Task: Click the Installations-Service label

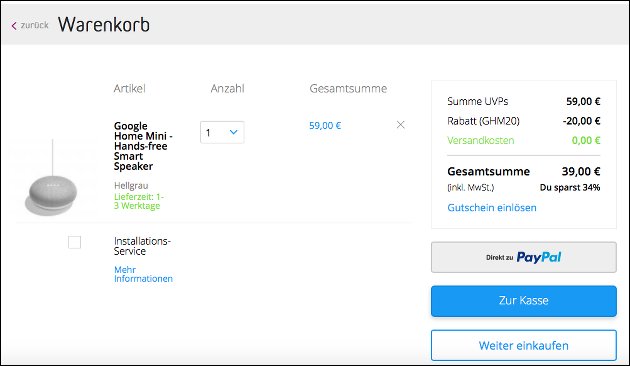Action: pyautogui.click(x=142, y=246)
